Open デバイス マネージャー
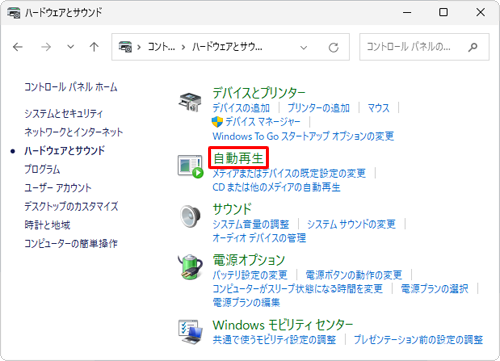The height and width of the screenshot is (361, 500). click(x=263, y=122)
